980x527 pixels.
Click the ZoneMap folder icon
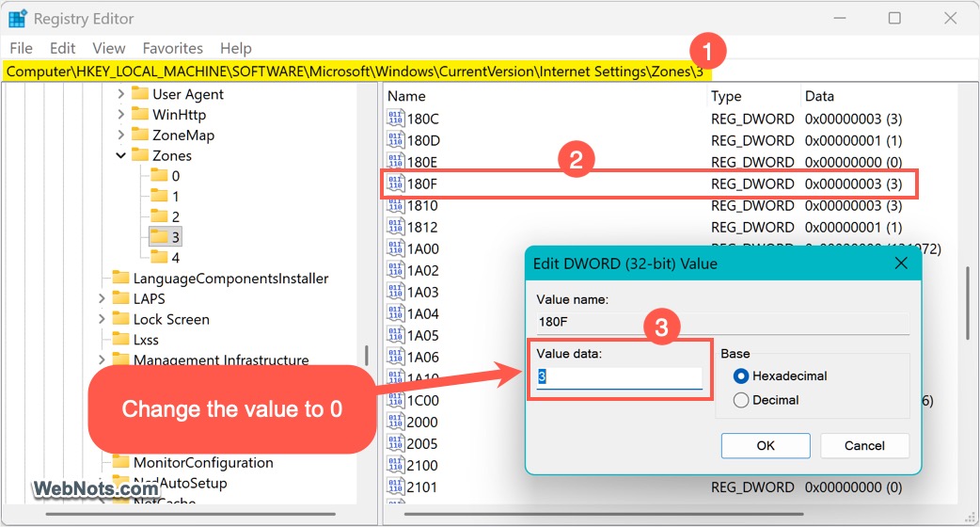coord(140,135)
